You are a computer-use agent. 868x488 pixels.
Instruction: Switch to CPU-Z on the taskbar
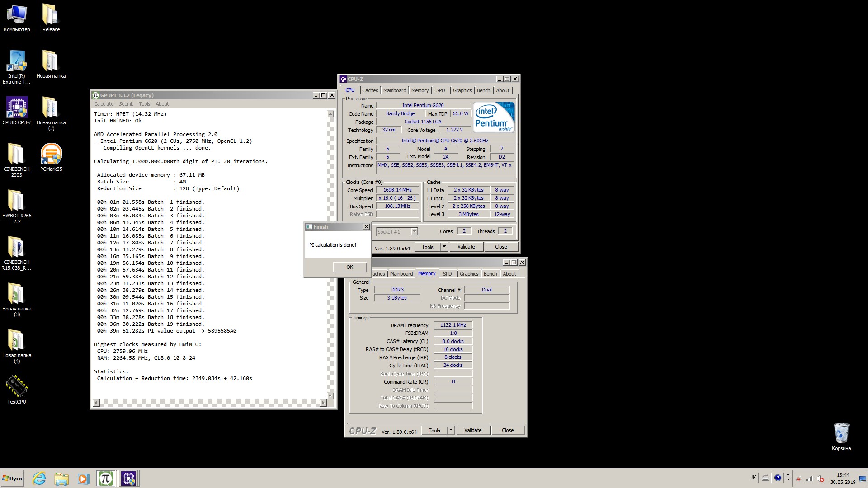click(128, 479)
